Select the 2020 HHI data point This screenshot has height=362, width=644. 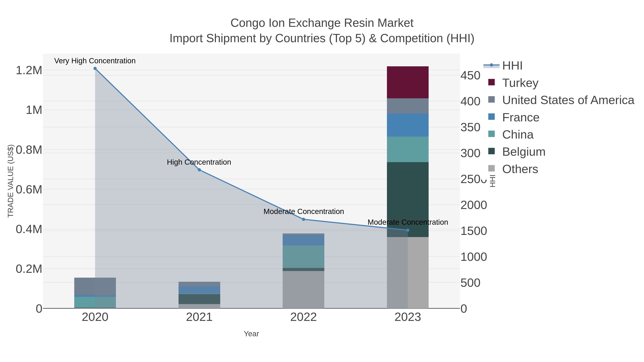(95, 68)
